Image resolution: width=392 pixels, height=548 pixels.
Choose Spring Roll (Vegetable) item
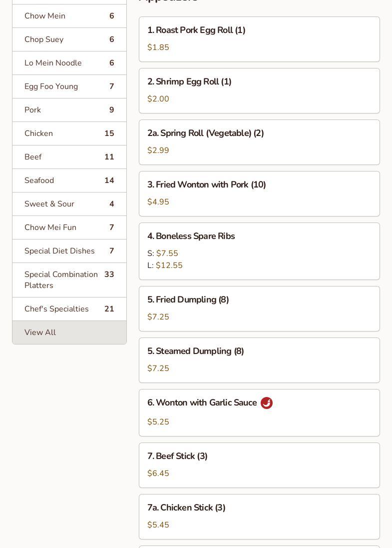pos(259,142)
